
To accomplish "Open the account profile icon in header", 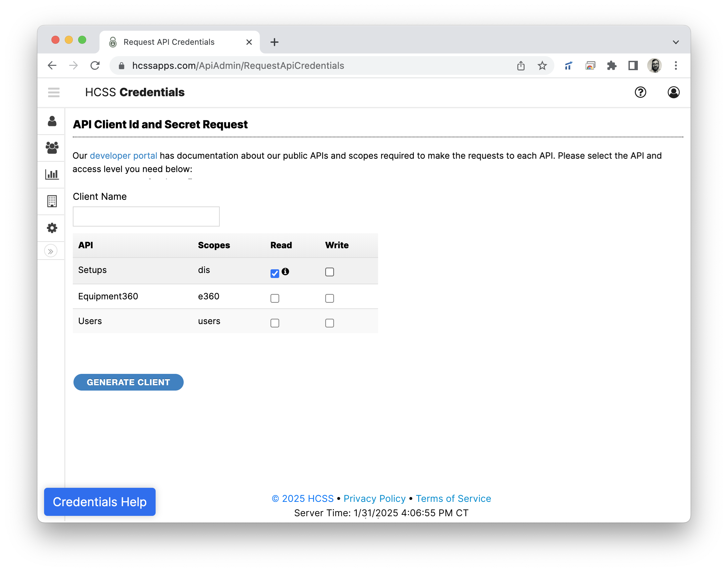I will (674, 92).
